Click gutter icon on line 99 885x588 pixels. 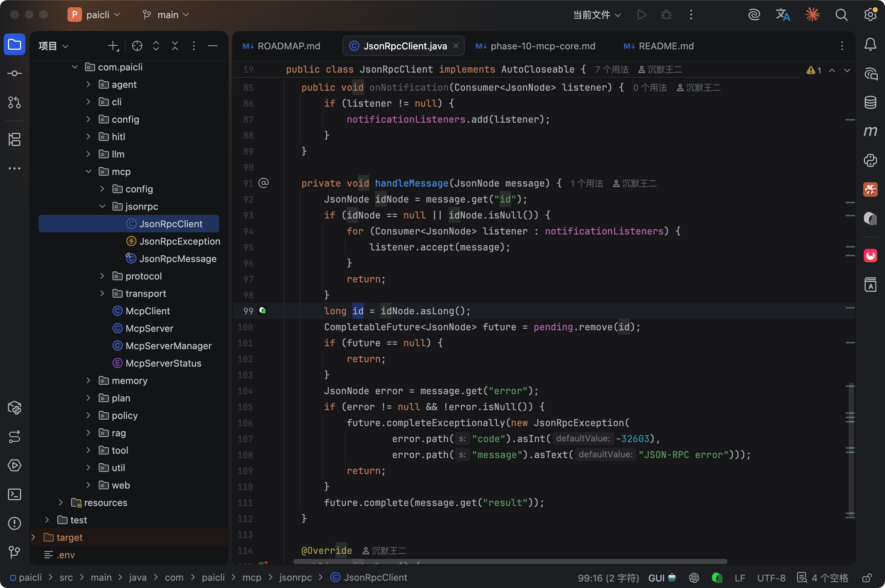(262, 310)
